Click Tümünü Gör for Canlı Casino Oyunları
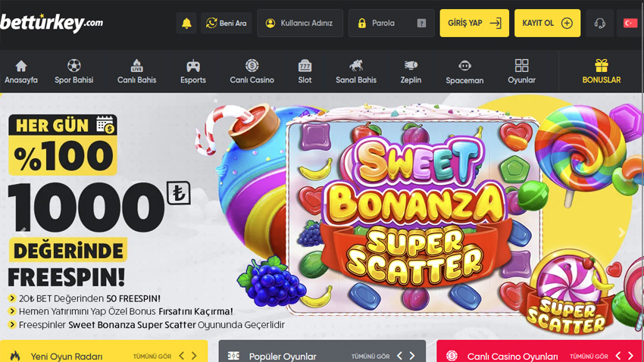This screenshot has width=644, height=362. click(x=589, y=356)
